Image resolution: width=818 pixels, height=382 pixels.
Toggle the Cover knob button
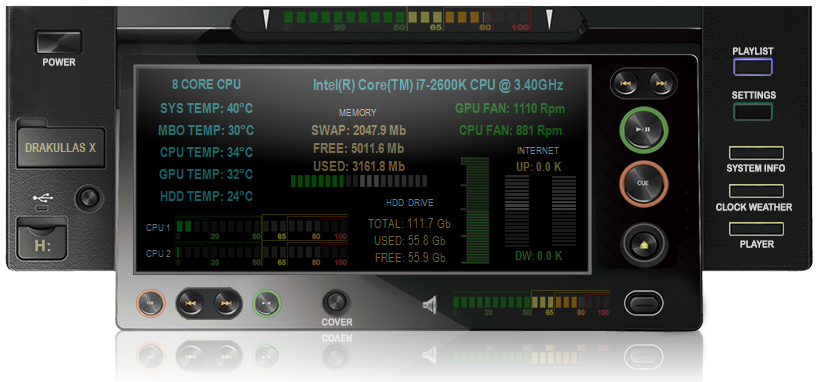[x=335, y=302]
